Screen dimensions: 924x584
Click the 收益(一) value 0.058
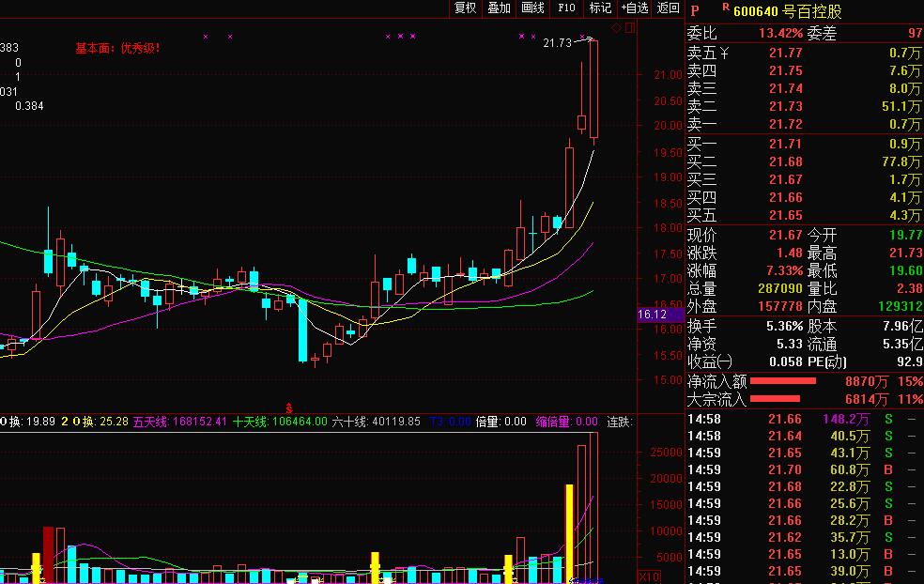[x=786, y=361]
